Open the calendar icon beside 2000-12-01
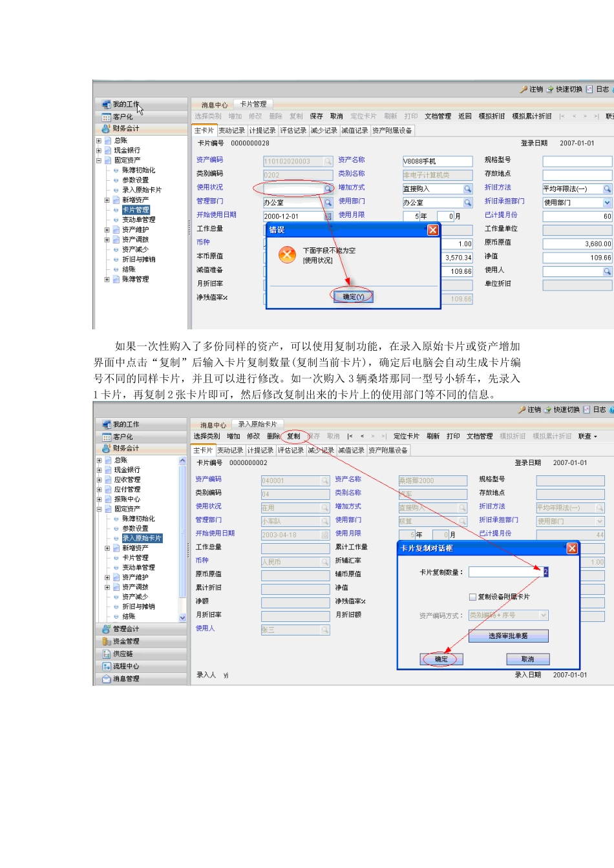The image size is (614, 868). tap(328, 216)
